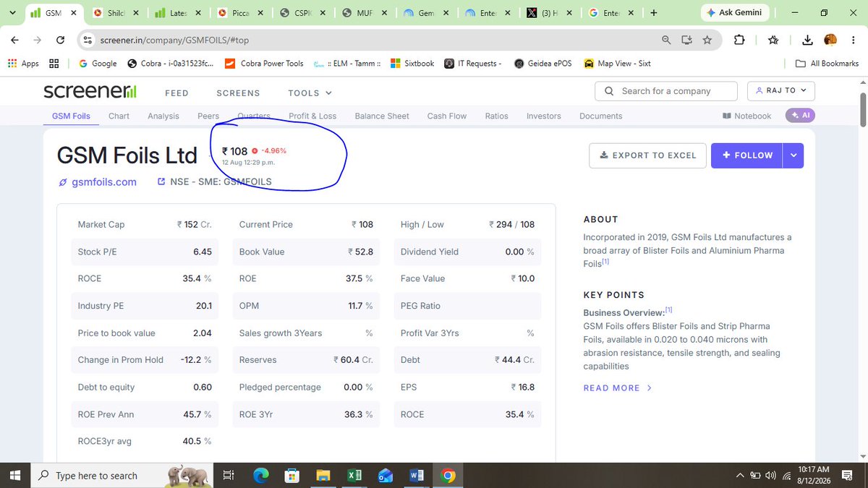Click the Market Cap value 152 Cr.
868x488 pixels.
click(195, 225)
